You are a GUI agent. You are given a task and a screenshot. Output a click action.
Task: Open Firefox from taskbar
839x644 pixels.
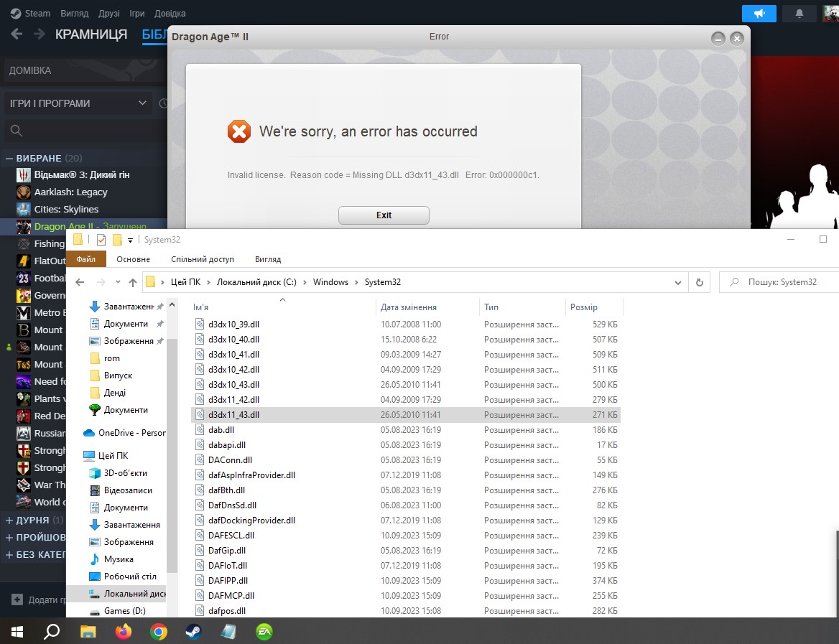tap(123, 632)
